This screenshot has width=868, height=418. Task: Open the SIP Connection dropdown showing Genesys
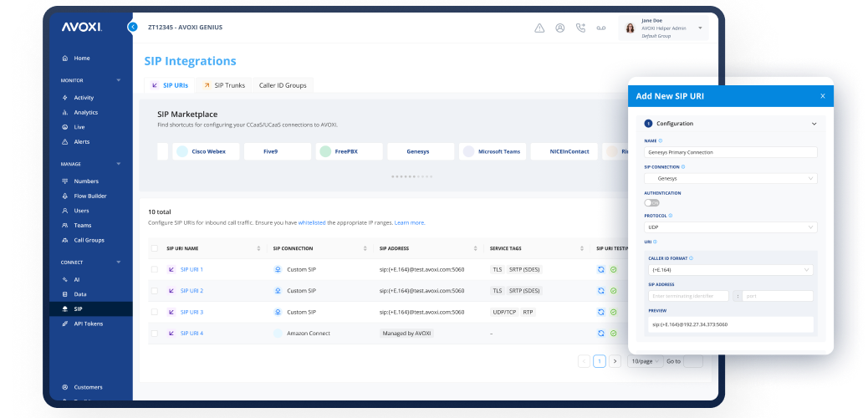pos(731,178)
